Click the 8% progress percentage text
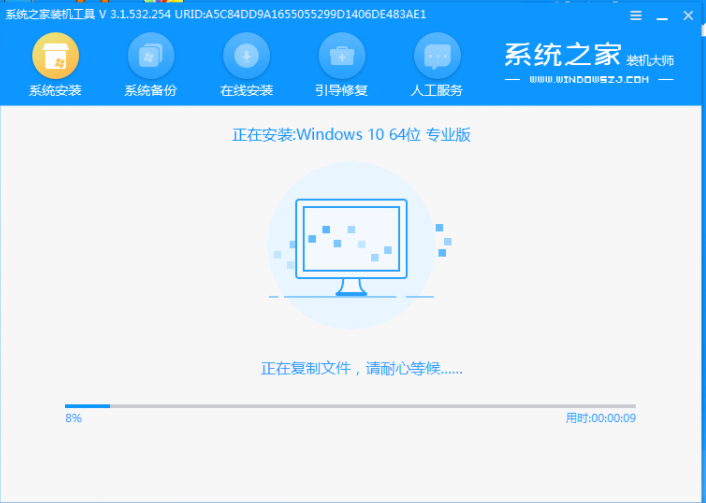The height and width of the screenshot is (503, 706). click(73, 418)
